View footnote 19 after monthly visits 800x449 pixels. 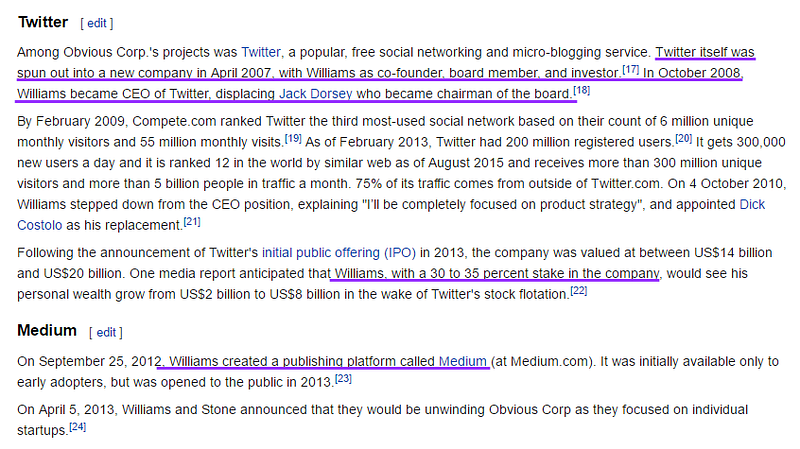[293, 138]
